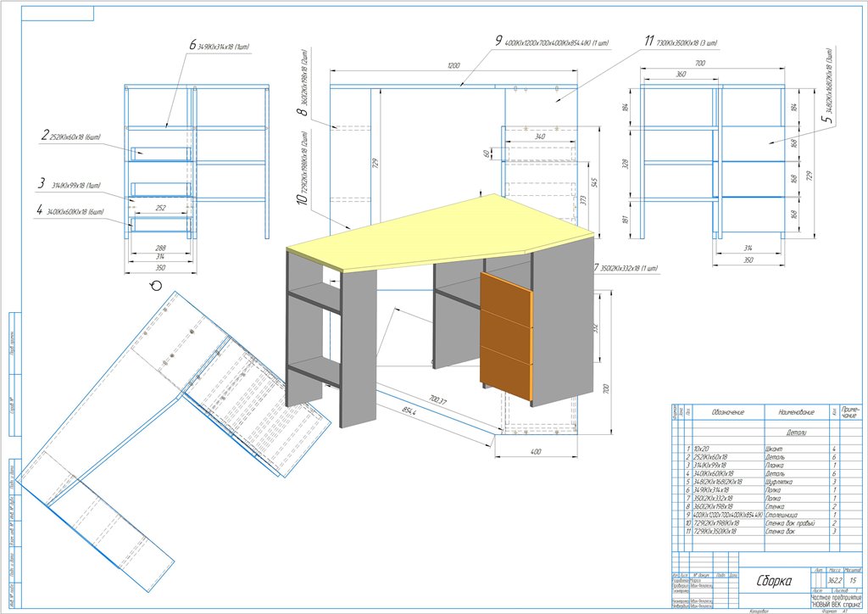Click the "854.4" diagonal dimension

pos(408,412)
